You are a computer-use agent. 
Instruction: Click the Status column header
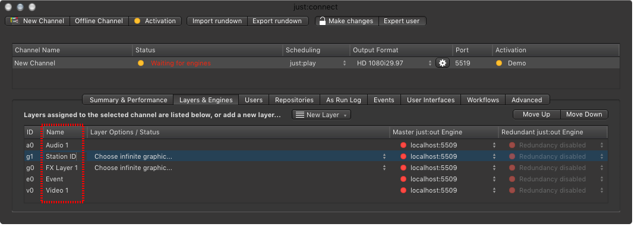[x=208, y=50]
